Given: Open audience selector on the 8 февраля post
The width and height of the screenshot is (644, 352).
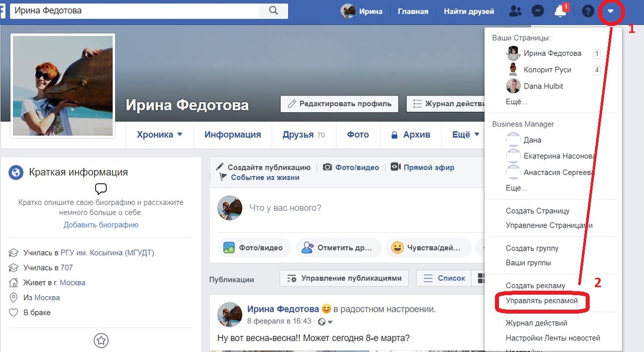Looking at the screenshot, I should (x=326, y=322).
